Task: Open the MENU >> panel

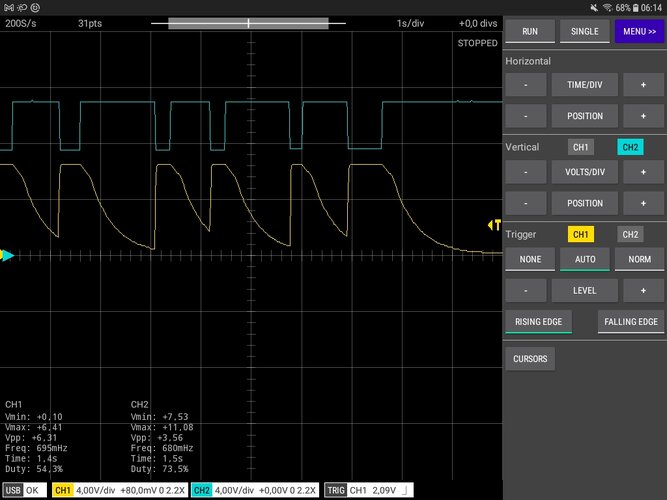Action: pyautogui.click(x=639, y=31)
